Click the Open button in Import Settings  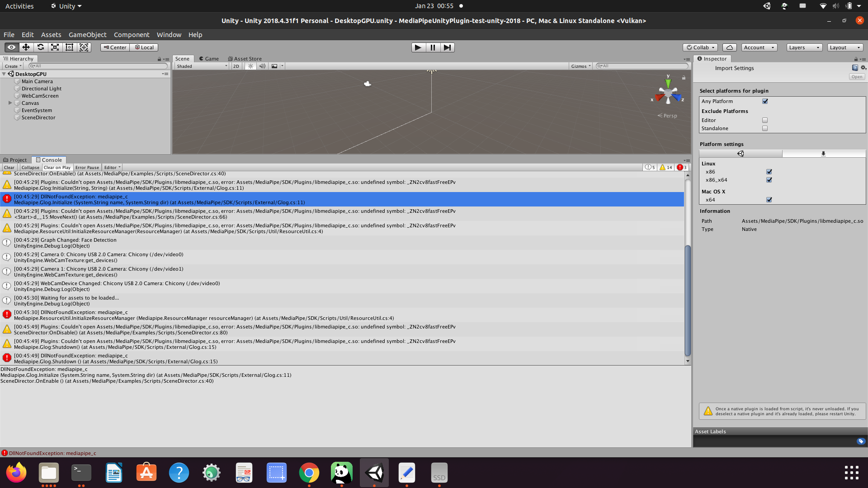pos(857,76)
